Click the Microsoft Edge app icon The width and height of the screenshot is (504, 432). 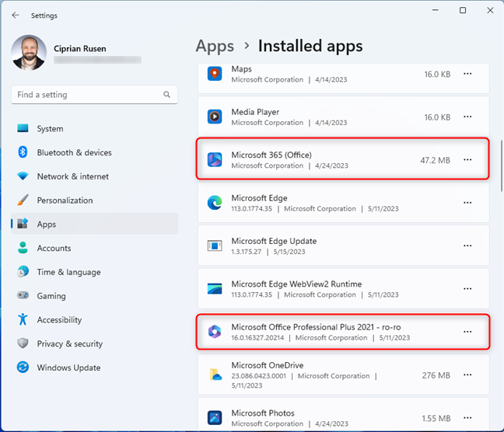coord(215,203)
